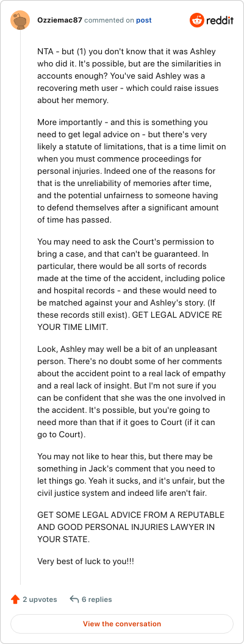Click the 'reddit' wordmark text
This screenshot has width=244, height=644.
pyautogui.click(x=220, y=20)
